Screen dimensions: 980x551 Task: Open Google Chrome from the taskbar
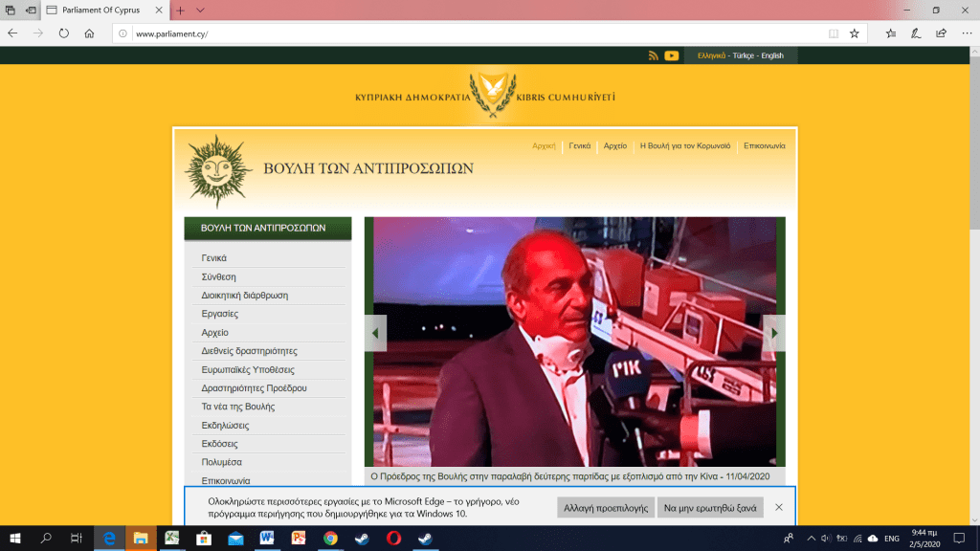[330, 539]
